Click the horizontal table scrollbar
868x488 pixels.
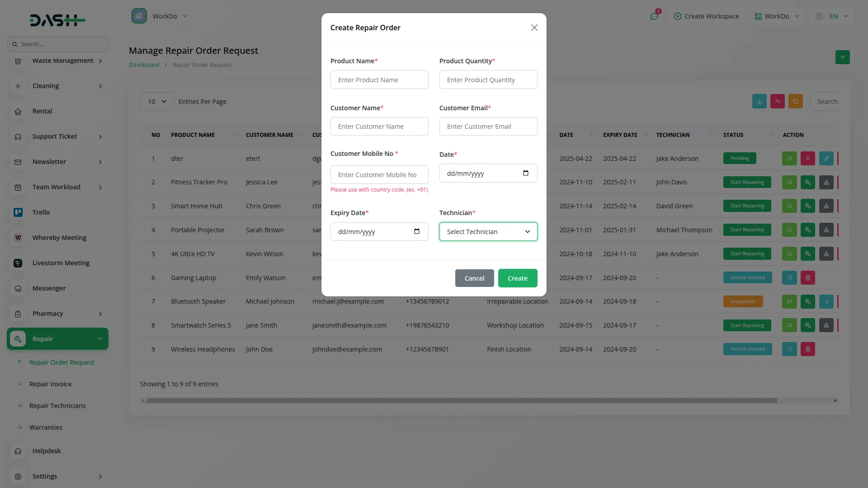coord(461,401)
